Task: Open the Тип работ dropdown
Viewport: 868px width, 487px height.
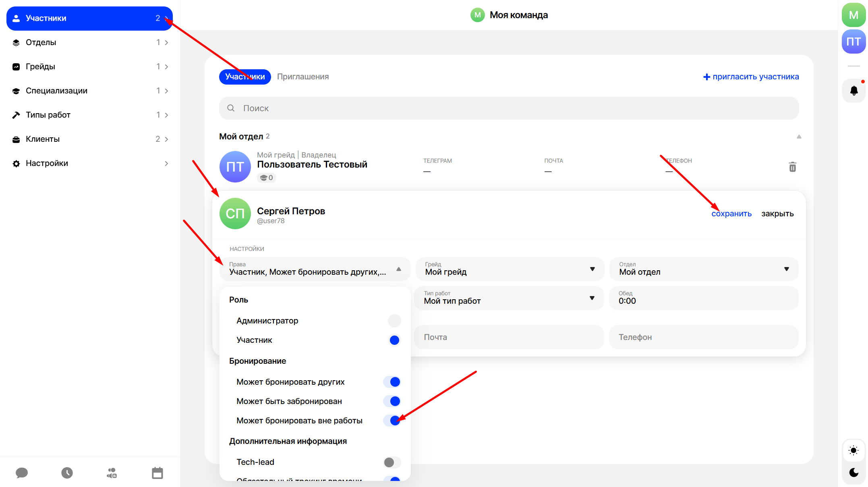Action: pyautogui.click(x=509, y=298)
